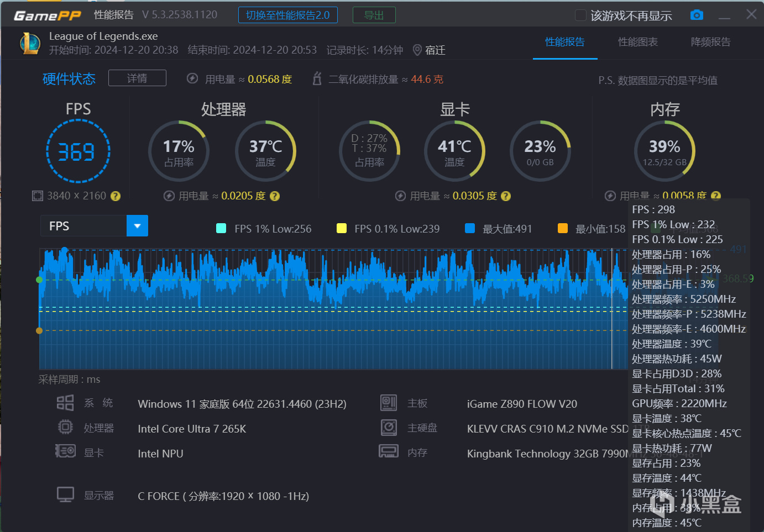The width and height of the screenshot is (764, 532).
Task: Click the graphics card icon in hardware list
Action: (65, 451)
